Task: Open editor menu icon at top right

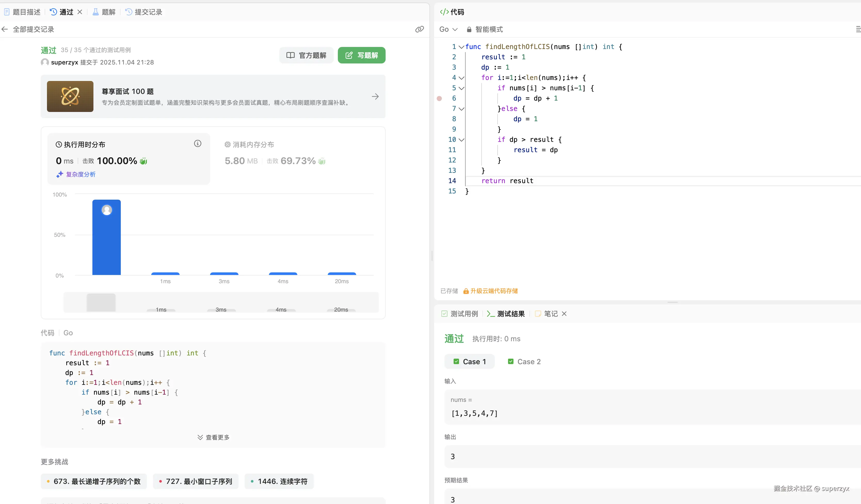Action: [858, 29]
